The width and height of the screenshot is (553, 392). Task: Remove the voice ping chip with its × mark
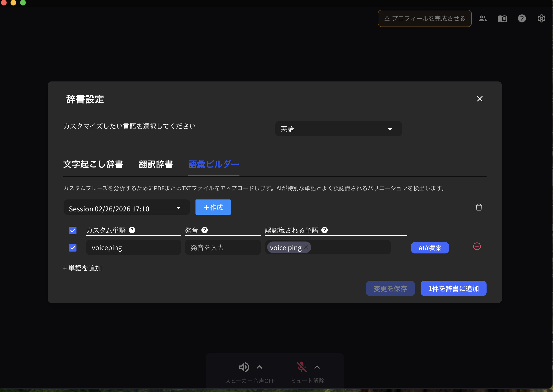click(x=305, y=247)
